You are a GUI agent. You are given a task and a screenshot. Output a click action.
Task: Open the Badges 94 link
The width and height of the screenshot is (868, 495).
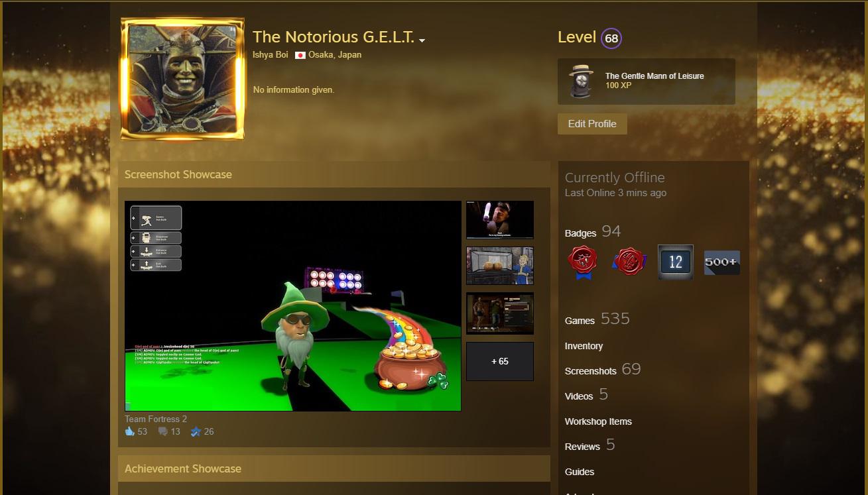593,232
